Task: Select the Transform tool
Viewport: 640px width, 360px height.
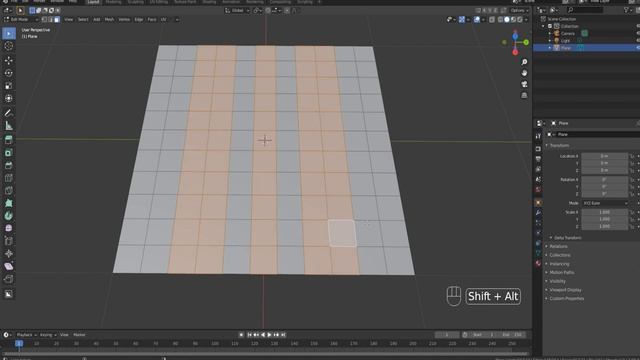Action: pyautogui.click(x=9, y=98)
